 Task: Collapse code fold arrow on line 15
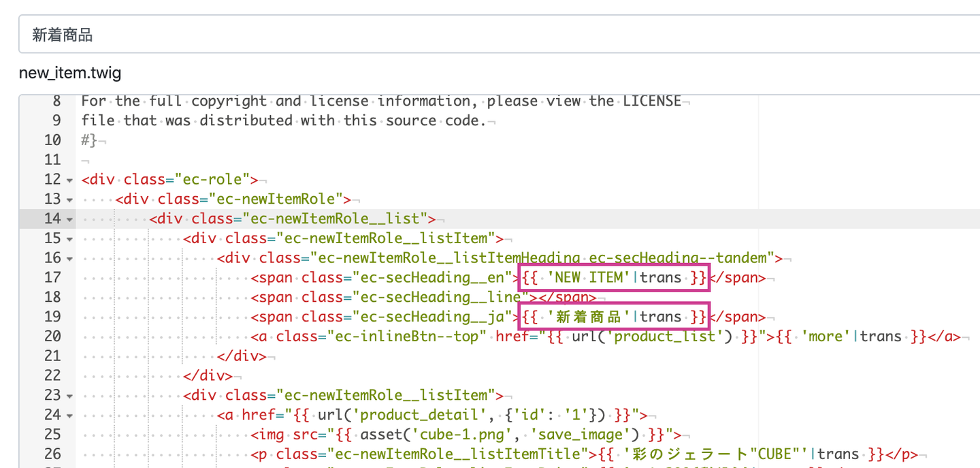pyautogui.click(x=69, y=239)
